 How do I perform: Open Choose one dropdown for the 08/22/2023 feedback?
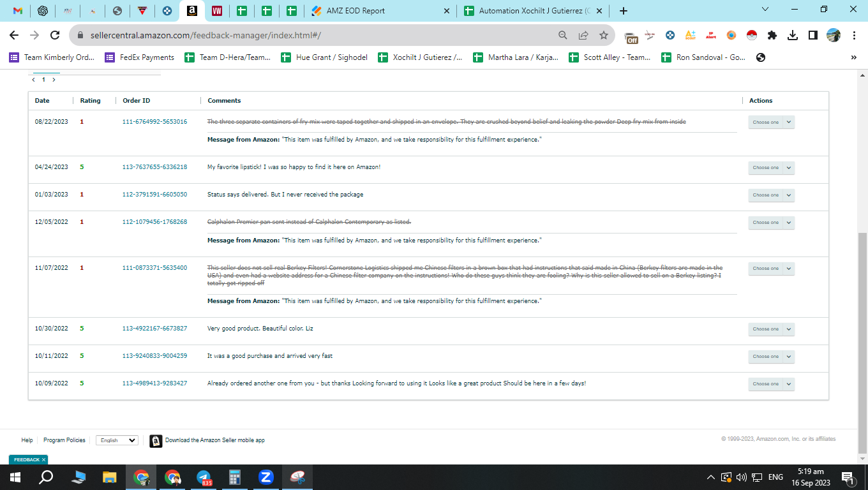point(771,122)
